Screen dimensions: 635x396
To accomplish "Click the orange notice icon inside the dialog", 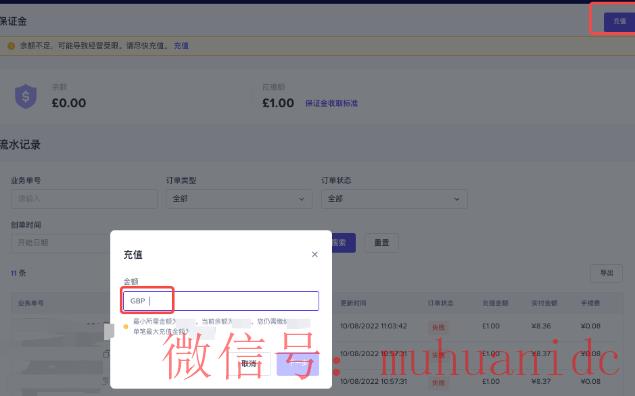I will click(x=126, y=326).
